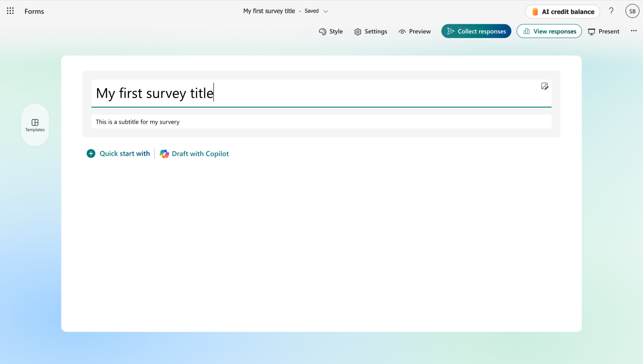Open the form Settings gear
643x364 pixels.
[370, 31]
